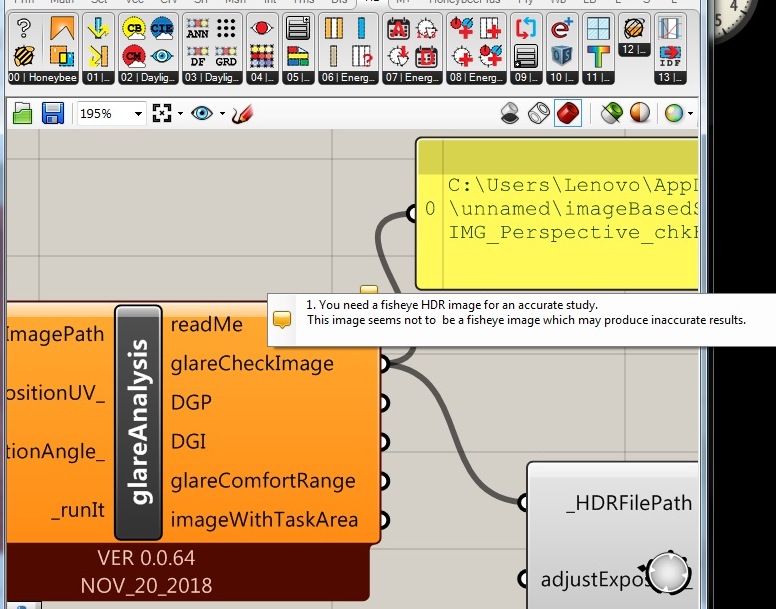Click the _HDRFilePath input label
Viewport: 776px width, 609px height.
(x=629, y=503)
